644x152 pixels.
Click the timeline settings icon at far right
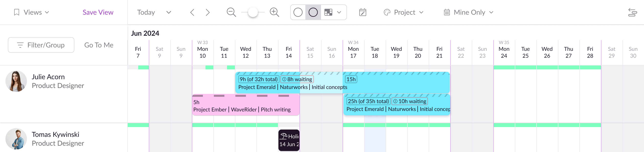(x=632, y=12)
